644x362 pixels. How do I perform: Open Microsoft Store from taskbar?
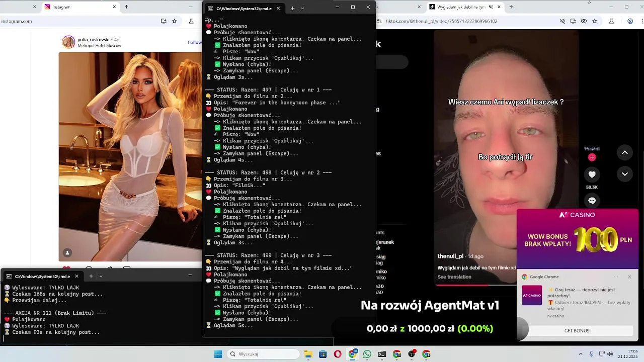[x=323, y=354]
